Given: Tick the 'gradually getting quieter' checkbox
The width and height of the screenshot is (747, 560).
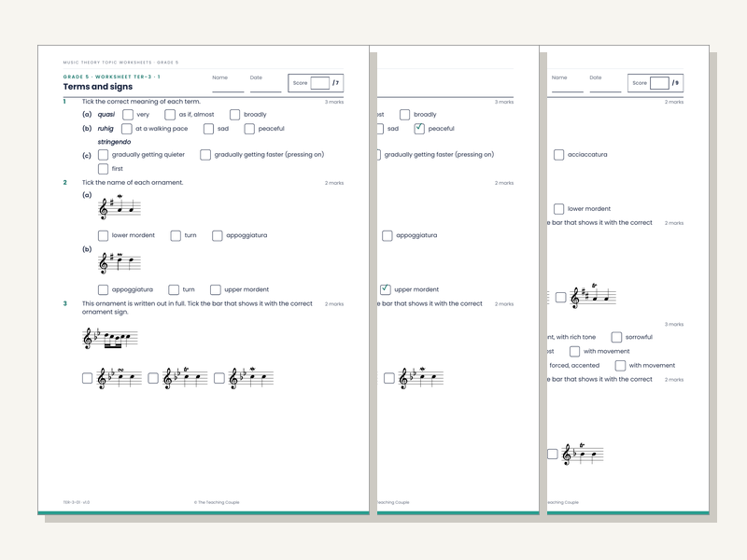Looking at the screenshot, I should [103, 155].
